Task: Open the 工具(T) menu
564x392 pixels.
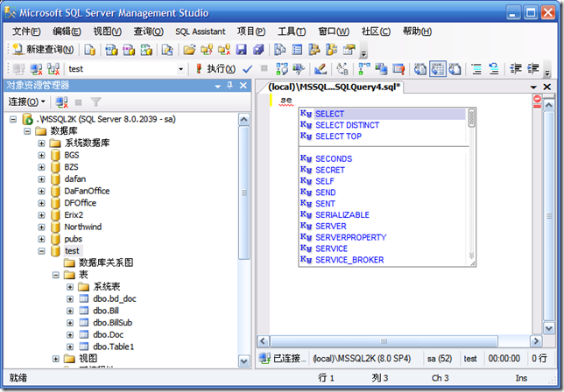Action: coord(292,31)
